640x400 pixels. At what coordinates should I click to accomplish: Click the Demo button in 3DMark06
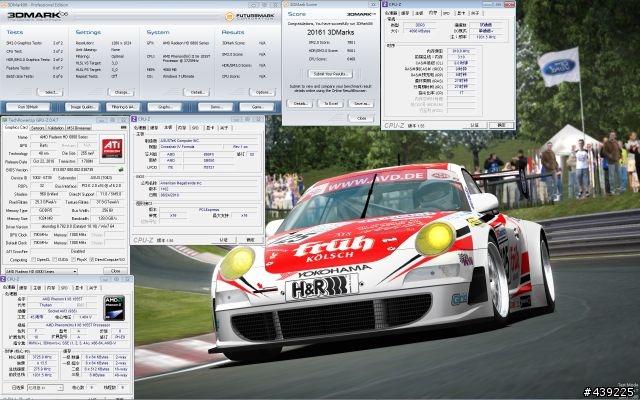coord(215,107)
